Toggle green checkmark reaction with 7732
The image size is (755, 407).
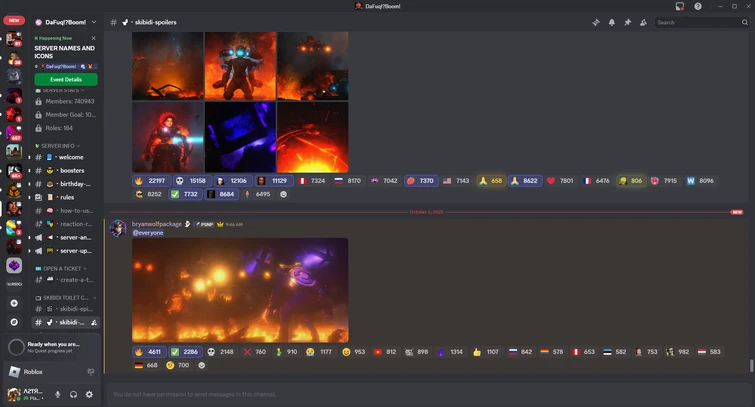click(x=184, y=194)
